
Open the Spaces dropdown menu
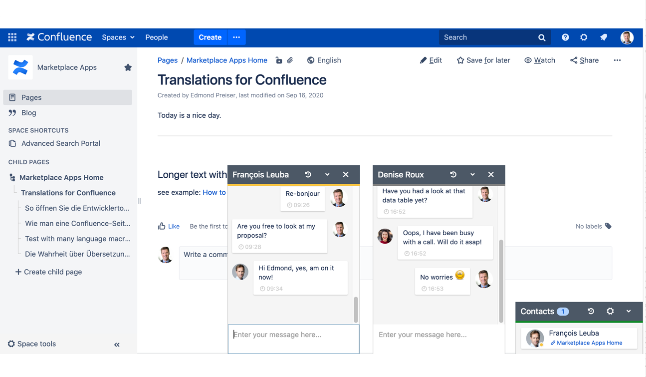pyautogui.click(x=118, y=37)
